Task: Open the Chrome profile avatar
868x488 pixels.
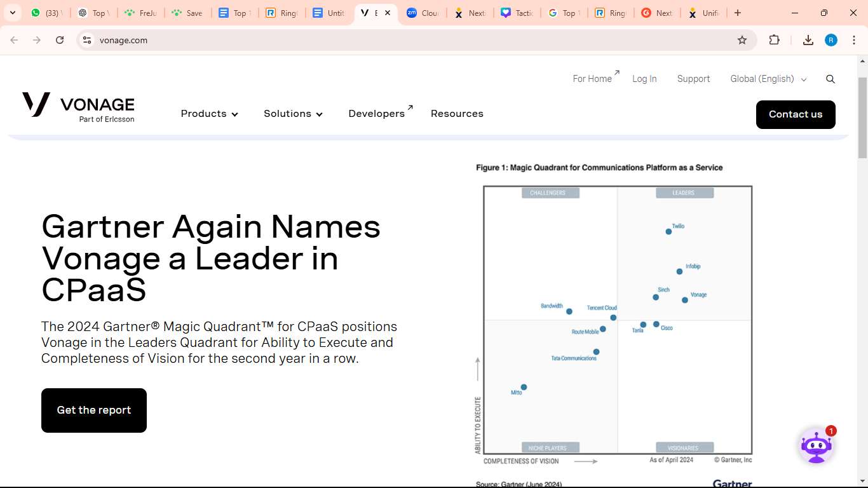Action: pos(831,40)
